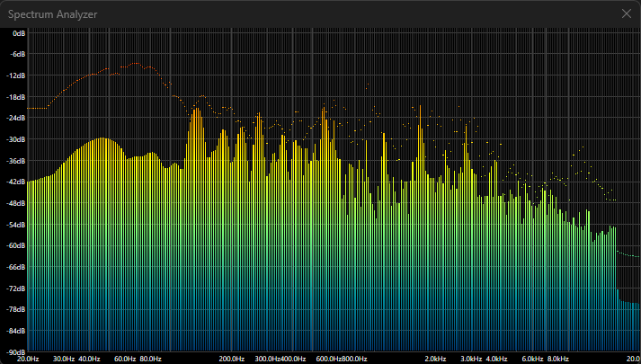Select the -78dB level axis label
This screenshot has width=641, height=364.
click(16, 309)
